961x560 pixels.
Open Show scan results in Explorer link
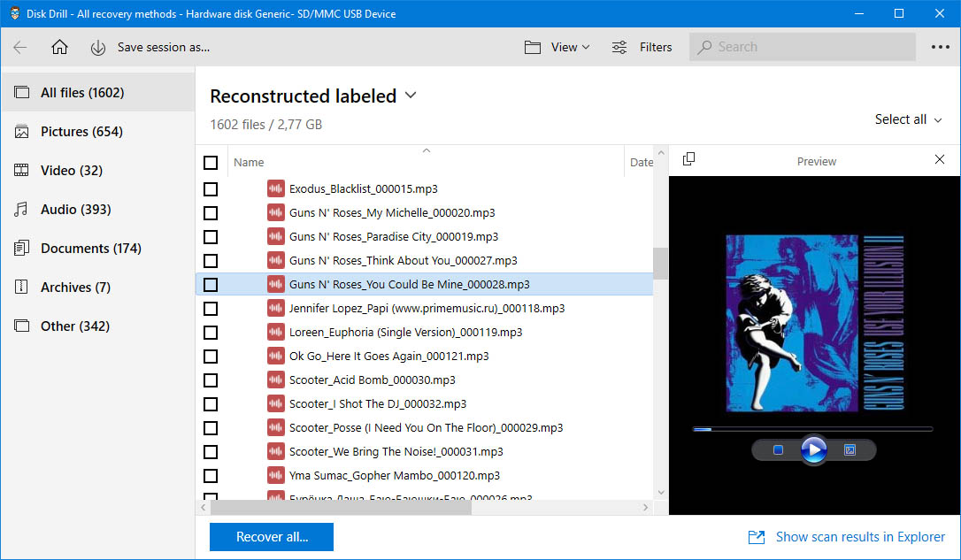860,537
